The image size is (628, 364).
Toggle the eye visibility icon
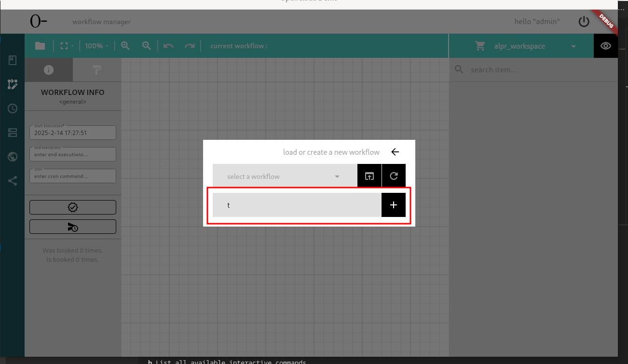click(606, 46)
